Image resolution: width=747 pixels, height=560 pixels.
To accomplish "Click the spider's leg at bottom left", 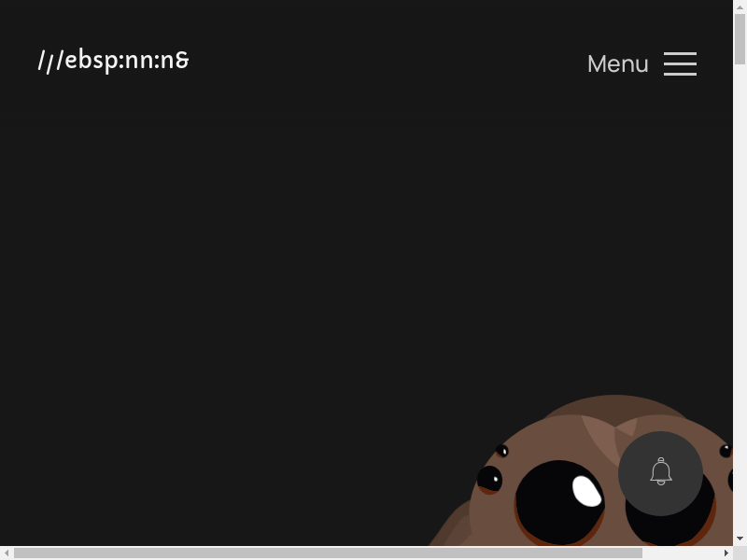I will [450, 530].
